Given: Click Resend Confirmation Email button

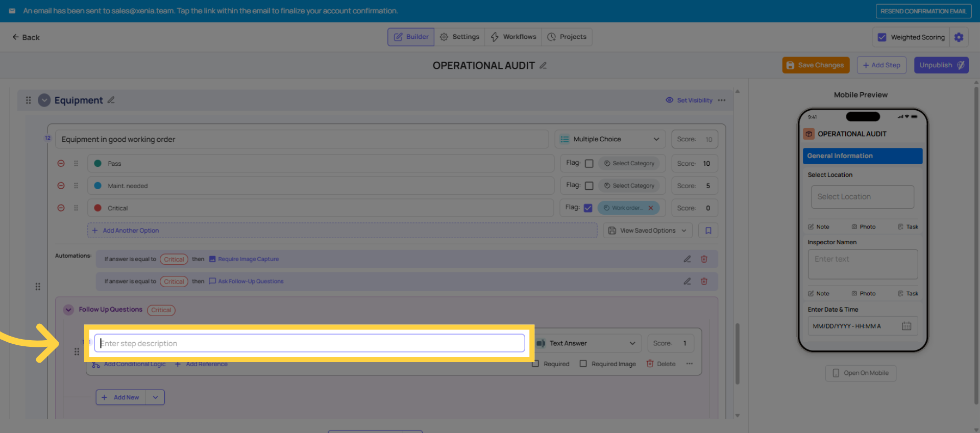Looking at the screenshot, I should click(923, 11).
